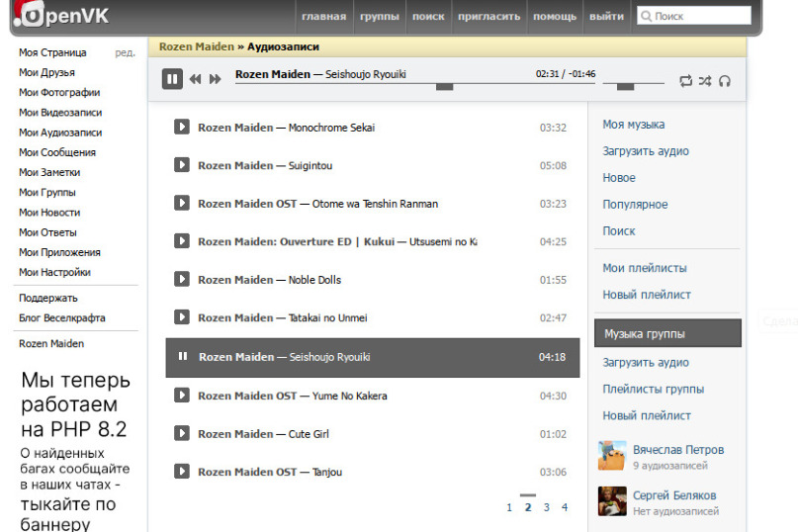Click the track seek bar handle
The image size is (798, 532).
[x=444, y=87]
